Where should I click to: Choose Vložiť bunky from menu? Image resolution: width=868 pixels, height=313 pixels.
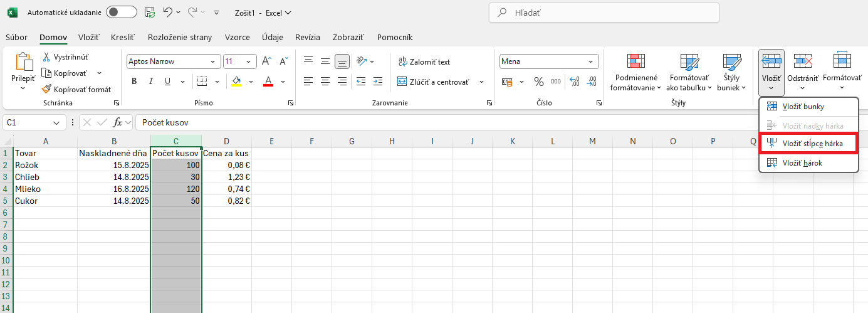coord(808,107)
